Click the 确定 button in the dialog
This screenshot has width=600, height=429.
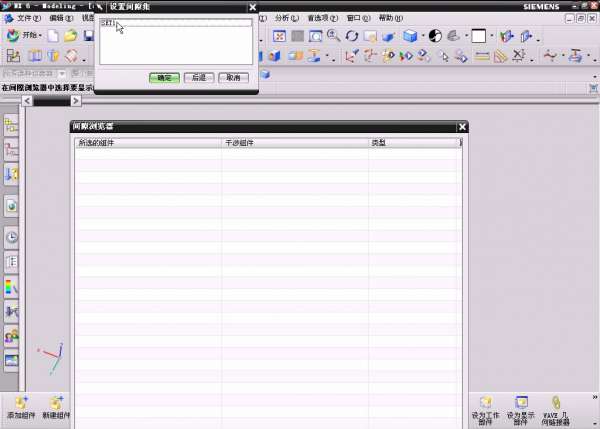pos(163,77)
